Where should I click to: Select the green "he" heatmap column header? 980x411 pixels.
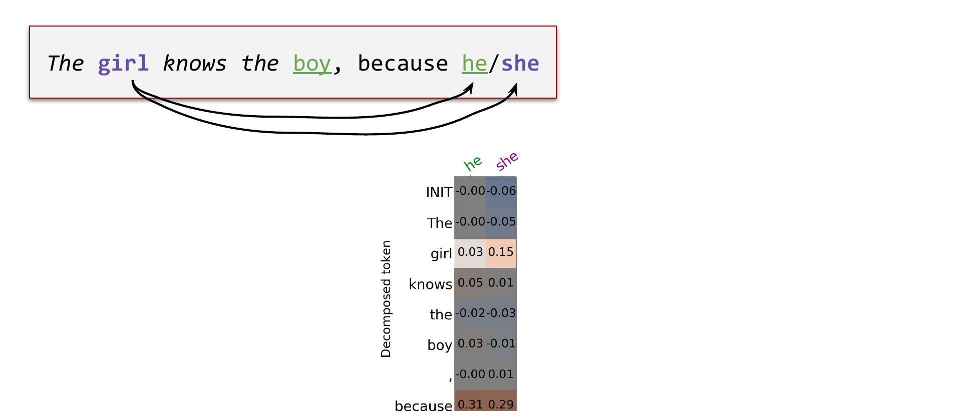coord(473,163)
